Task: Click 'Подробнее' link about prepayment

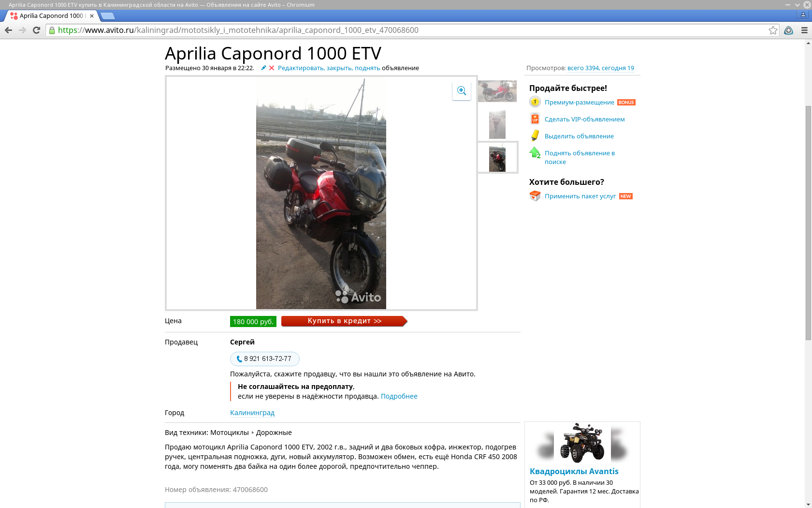Action: click(x=399, y=396)
